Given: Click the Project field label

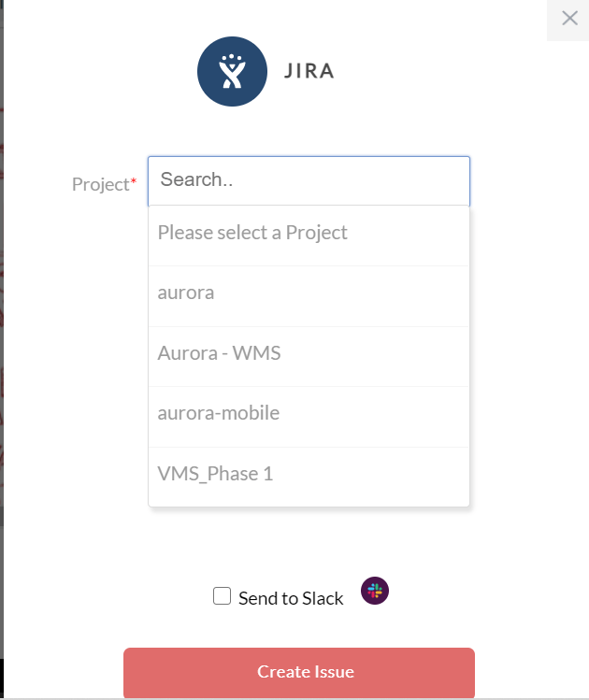Looking at the screenshot, I should [101, 184].
